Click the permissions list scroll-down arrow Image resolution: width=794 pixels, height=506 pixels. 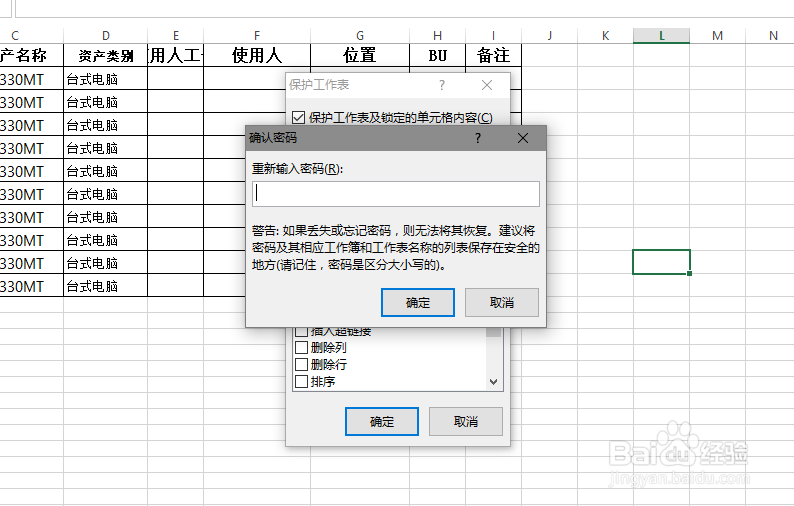pos(493,382)
